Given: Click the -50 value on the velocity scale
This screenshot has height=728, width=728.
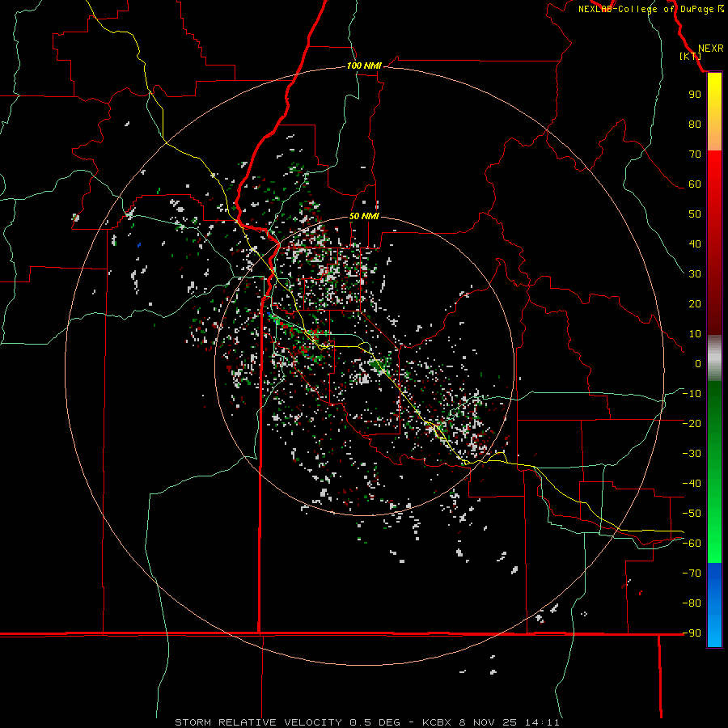Looking at the screenshot, I should tap(692, 514).
